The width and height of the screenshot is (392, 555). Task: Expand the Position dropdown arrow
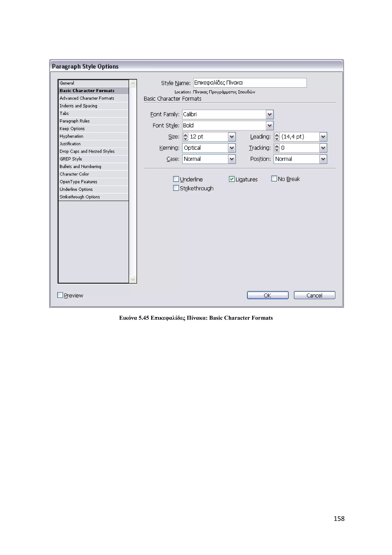(323, 159)
